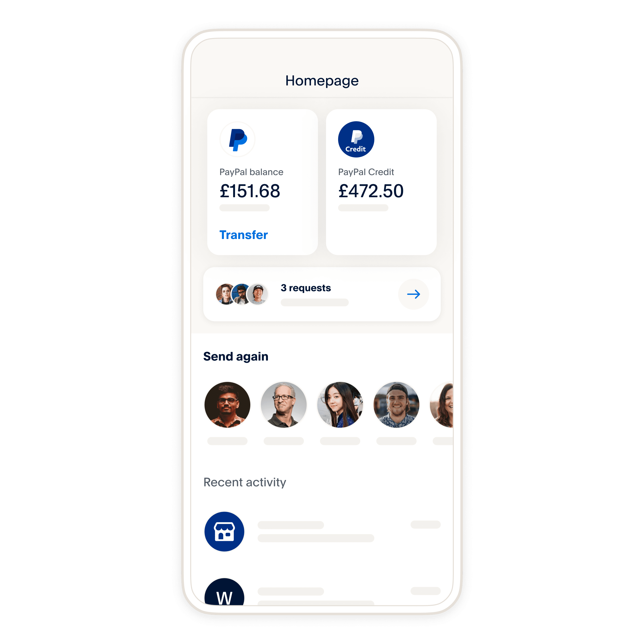The image size is (644, 644).
Task: Click the third request avatar icon
Action: [x=258, y=294]
